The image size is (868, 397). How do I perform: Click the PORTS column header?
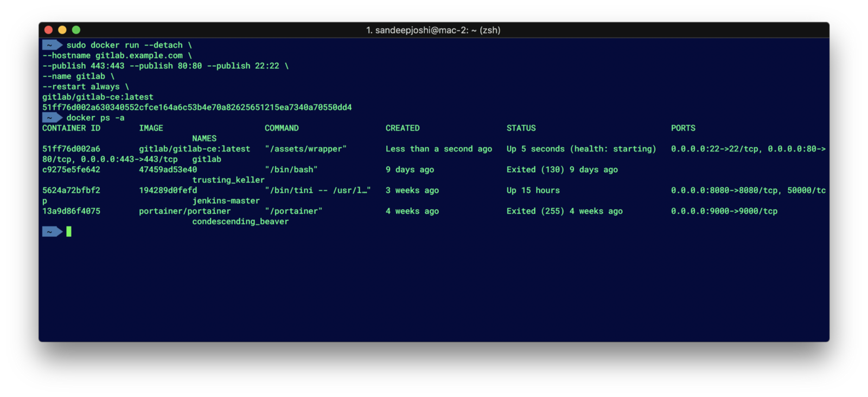click(683, 128)
